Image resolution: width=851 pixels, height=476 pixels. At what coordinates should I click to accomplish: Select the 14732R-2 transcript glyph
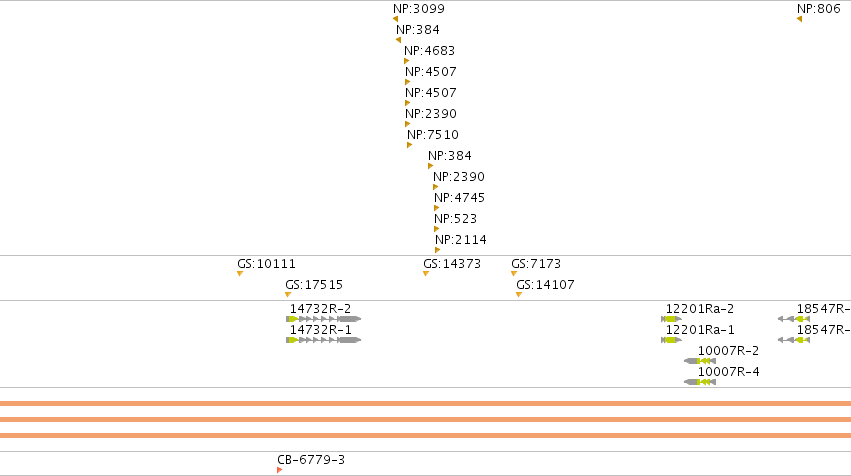click(x=323, y=319)
